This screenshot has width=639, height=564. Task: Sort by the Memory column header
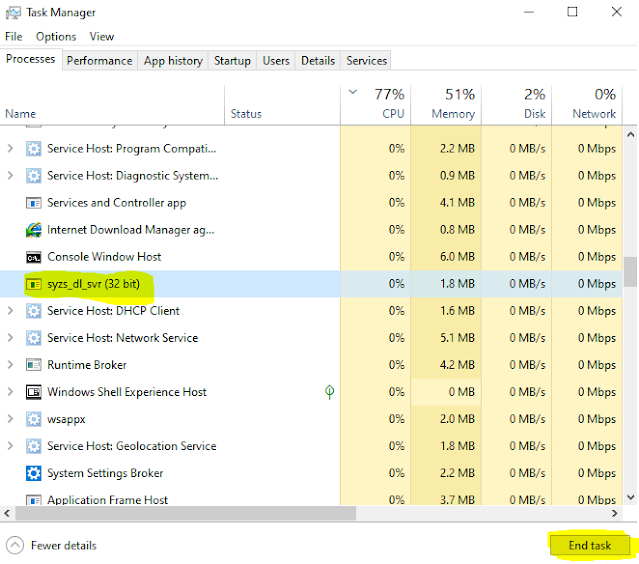coord(446,105)
